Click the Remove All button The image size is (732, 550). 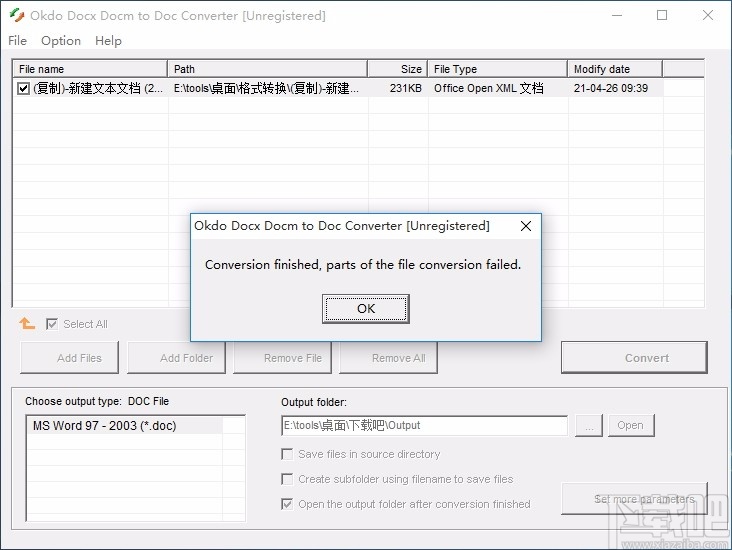click(x=388, y=358)
